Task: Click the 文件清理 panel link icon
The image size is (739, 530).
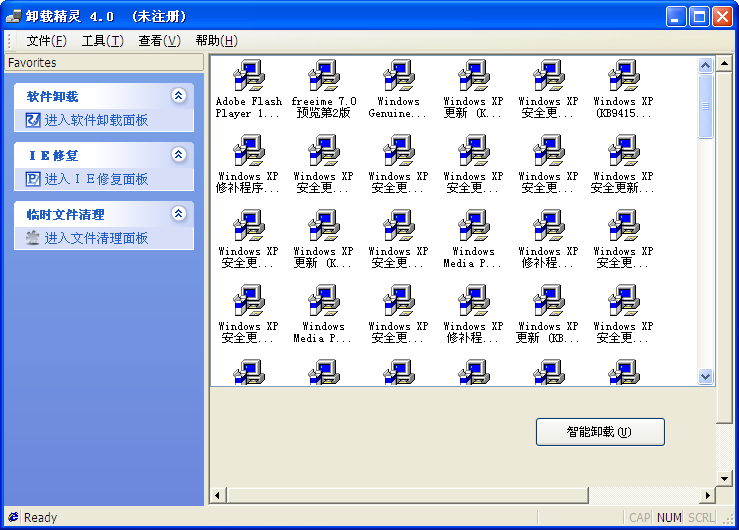Action: coord(33,238)
